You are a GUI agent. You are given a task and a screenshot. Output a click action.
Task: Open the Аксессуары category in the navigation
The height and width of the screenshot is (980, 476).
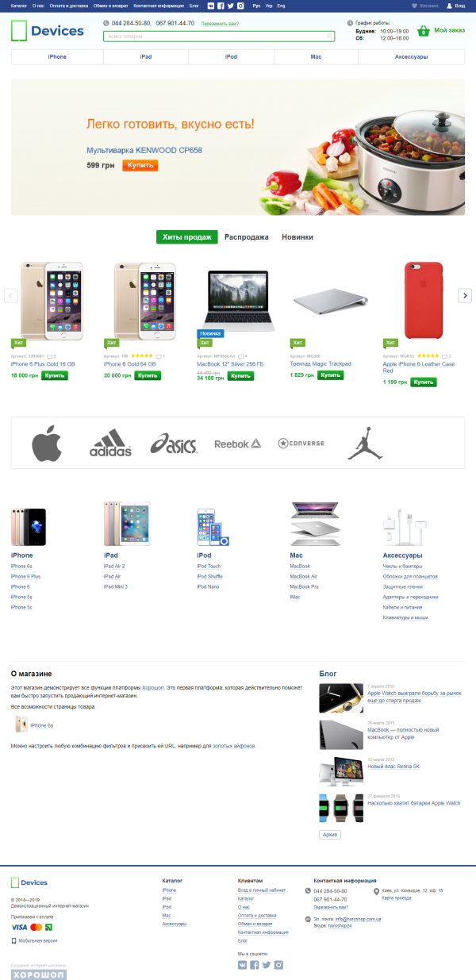coord(411,57)
